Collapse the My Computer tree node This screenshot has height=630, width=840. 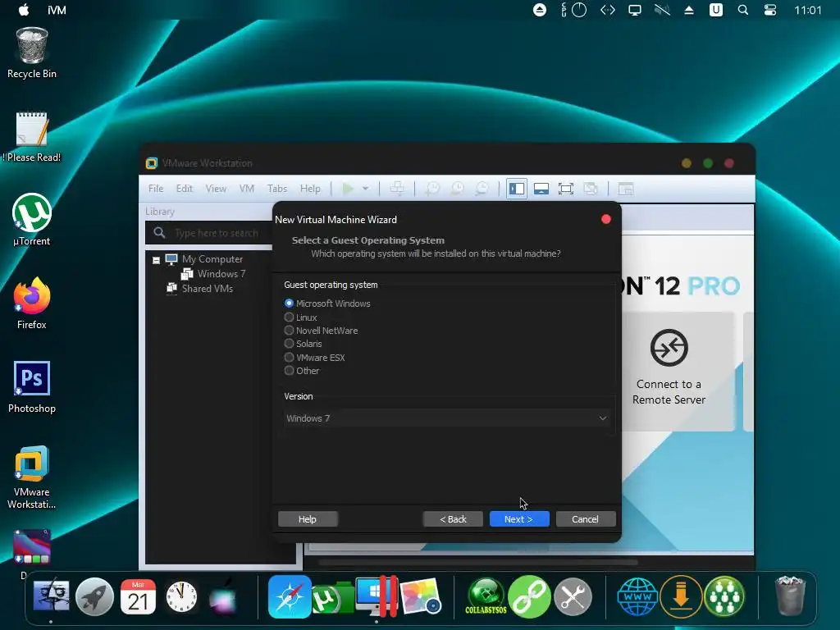(x=156, y=260)
